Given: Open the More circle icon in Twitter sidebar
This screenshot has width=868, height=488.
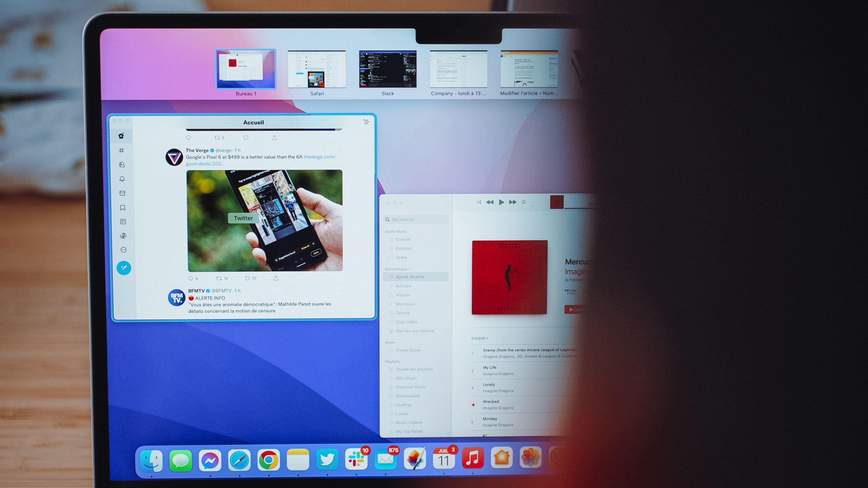Looking at the screenshot, I should (x=123, y=250).
